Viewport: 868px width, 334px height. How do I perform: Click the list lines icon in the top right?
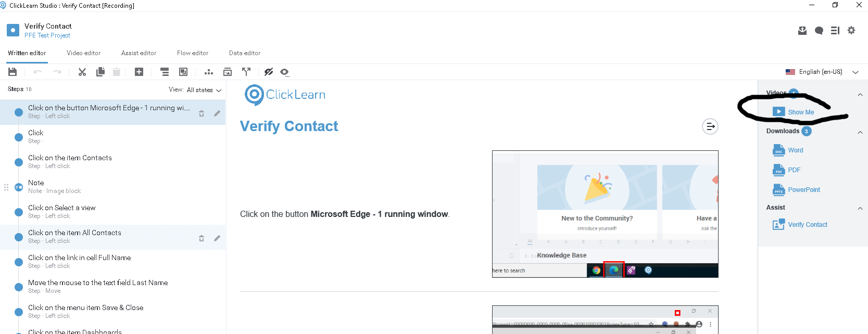point(835,31)
